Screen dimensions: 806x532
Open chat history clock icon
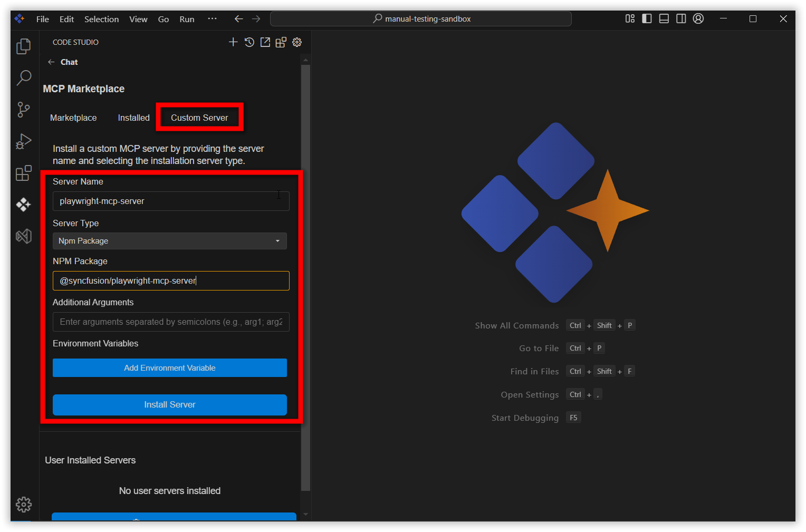[x=250, y=42]
